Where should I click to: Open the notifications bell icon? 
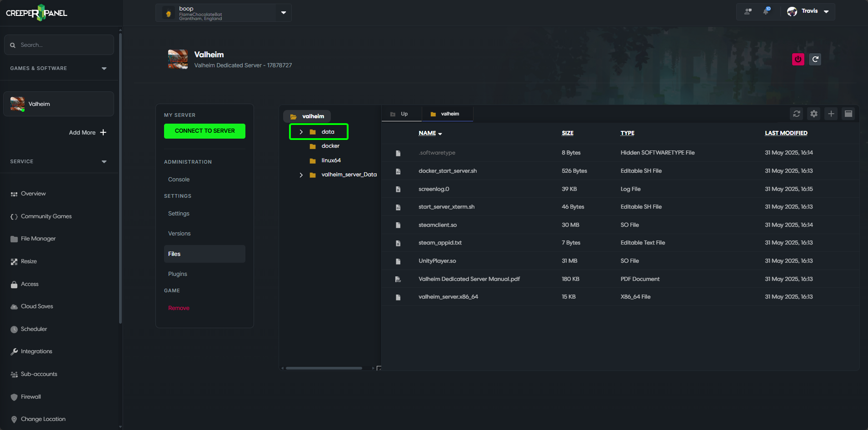click(x=766, y=11)
